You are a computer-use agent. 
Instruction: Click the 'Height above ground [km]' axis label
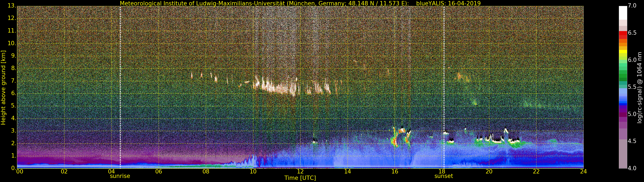(3, 88)
